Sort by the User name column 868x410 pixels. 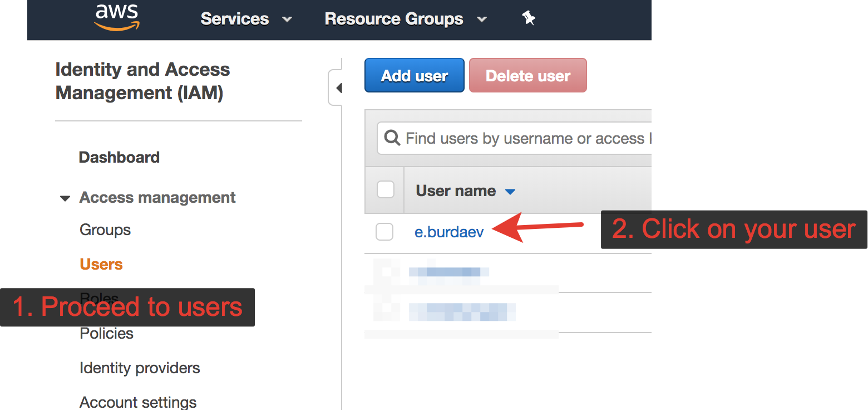tap(466, 191)
